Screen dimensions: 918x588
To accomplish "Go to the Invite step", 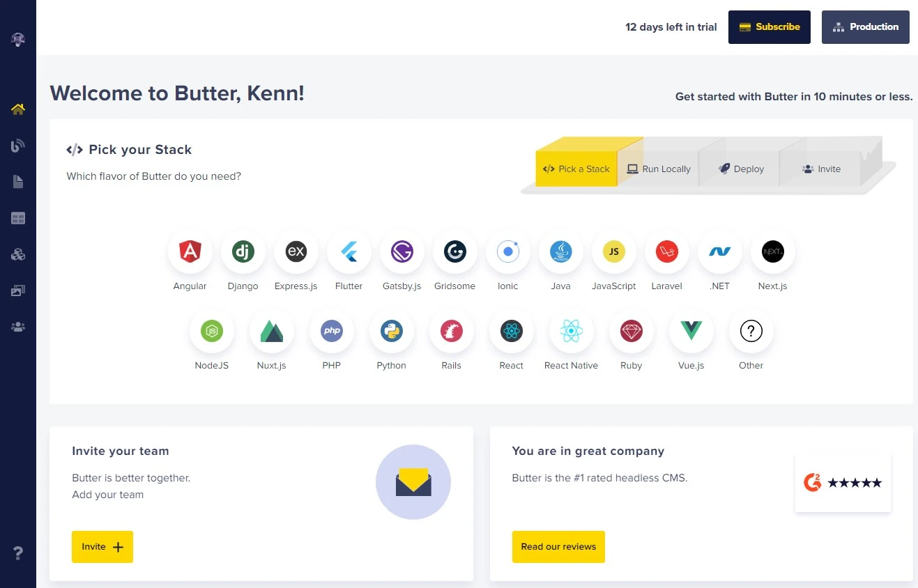I will point(821,169).
